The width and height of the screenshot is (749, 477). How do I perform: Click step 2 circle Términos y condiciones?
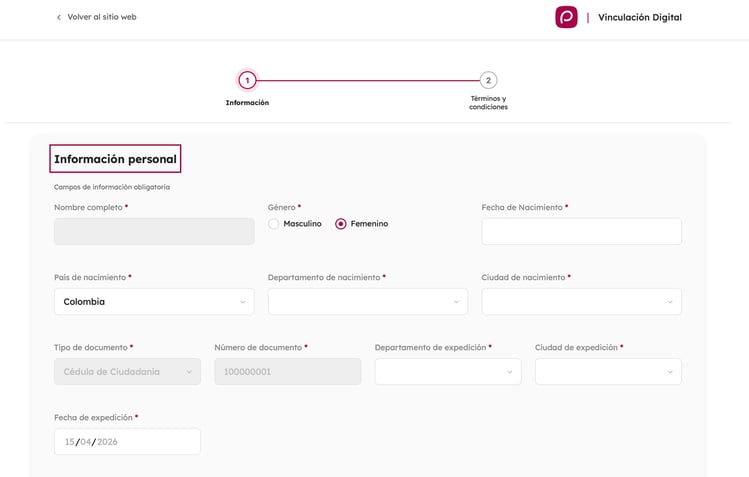coord(488,80)
